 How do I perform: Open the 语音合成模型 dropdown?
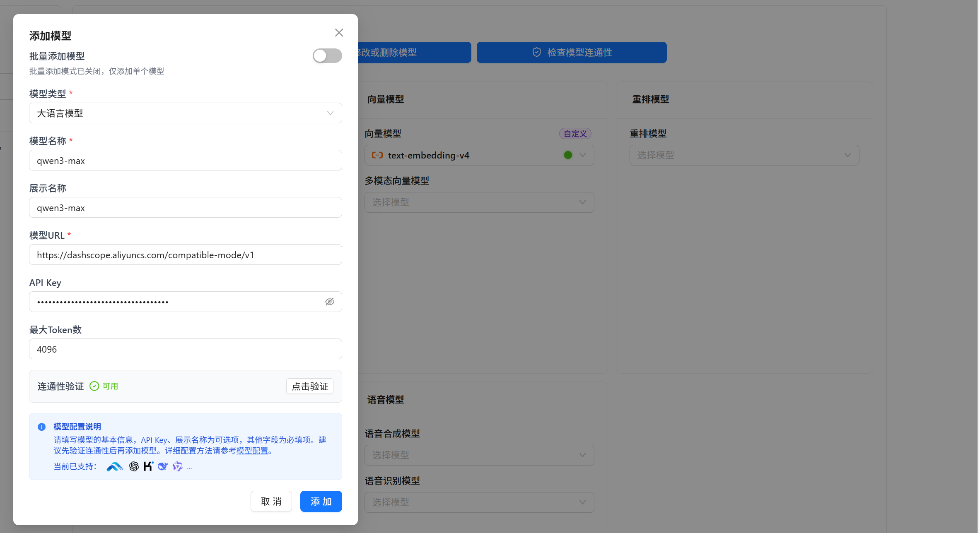tap(479, 455)
